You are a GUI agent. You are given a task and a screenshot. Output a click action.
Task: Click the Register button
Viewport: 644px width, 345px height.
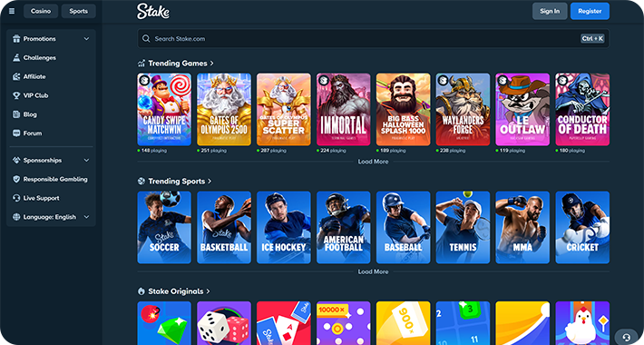(x=590, y=11)
